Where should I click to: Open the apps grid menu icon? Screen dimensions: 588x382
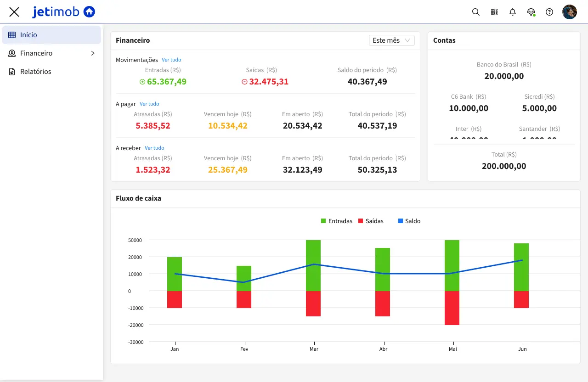pos(494,12)
